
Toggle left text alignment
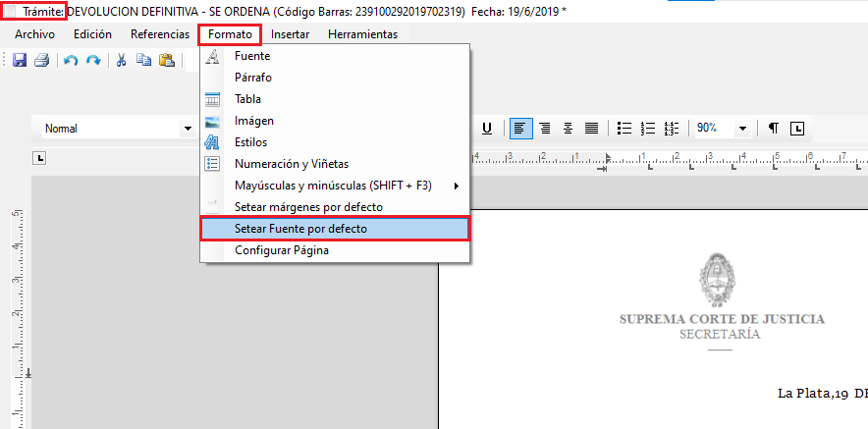click(x=520, y=129)
